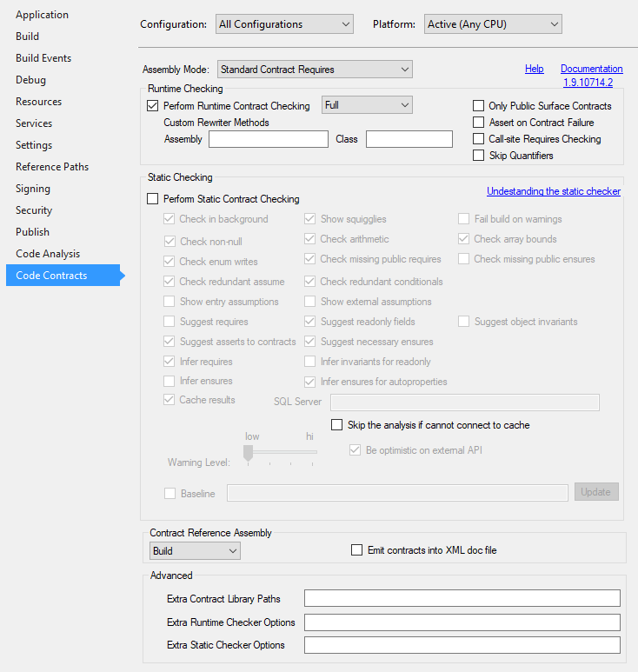The width and height of the screenshot is (638, 672).
Task: Toggle Call-site Requires Checking
Action: [478, 139]
